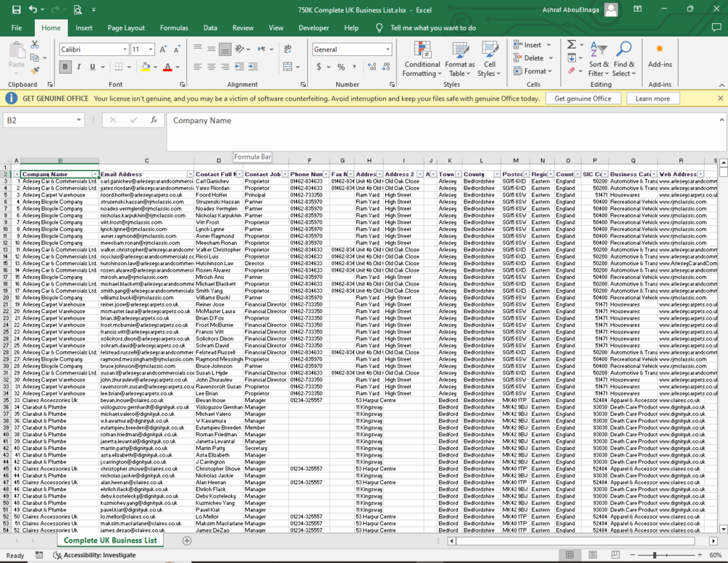Click the Get genuine Office button
Viewport: 728px width, 563px height.
(583, 99)
